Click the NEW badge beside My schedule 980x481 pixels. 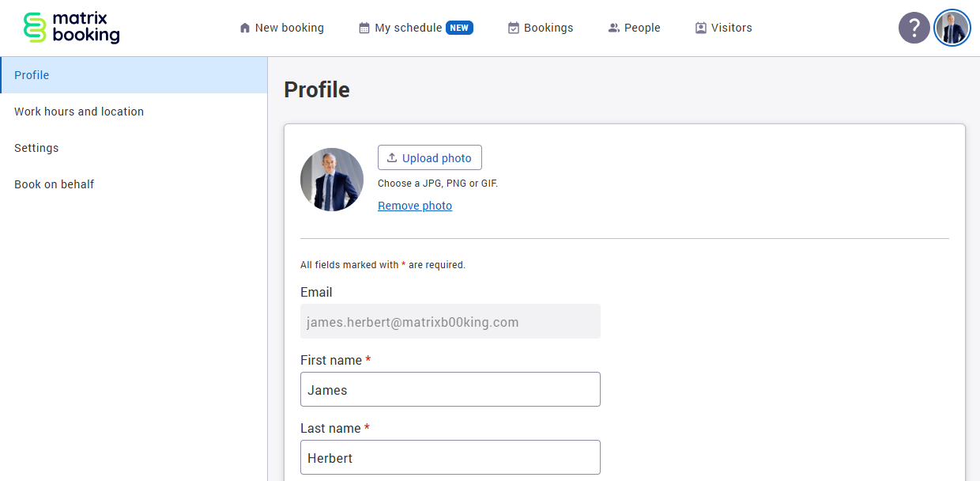click(x=460, y=28)
